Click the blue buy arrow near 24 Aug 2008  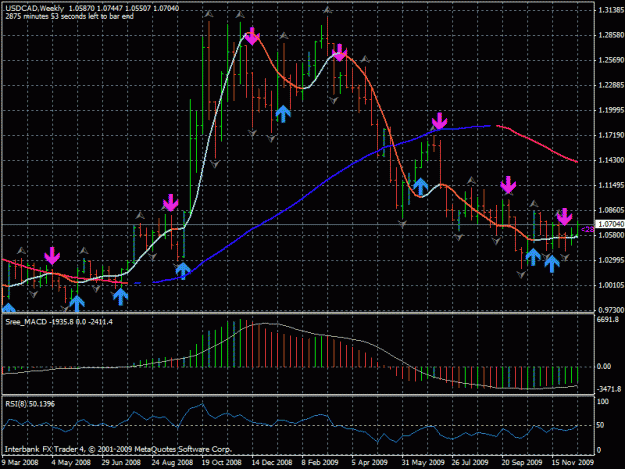point(183,271)
